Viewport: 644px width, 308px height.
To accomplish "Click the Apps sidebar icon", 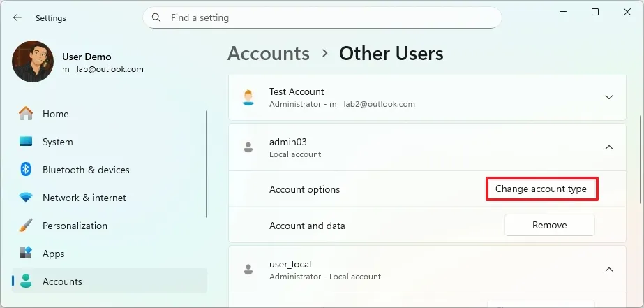I will [x=26, y=254].
